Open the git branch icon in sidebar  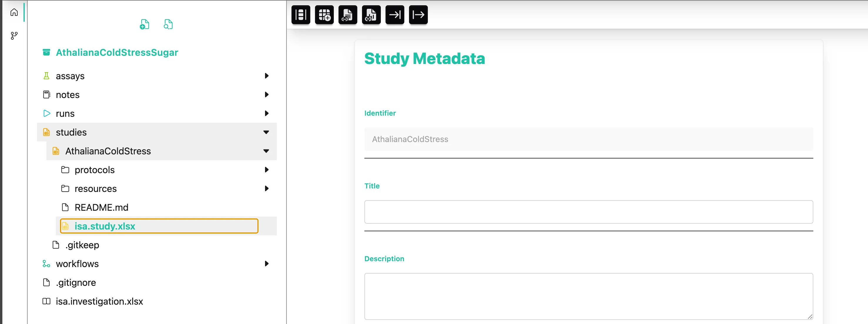[x=14, y=36]
